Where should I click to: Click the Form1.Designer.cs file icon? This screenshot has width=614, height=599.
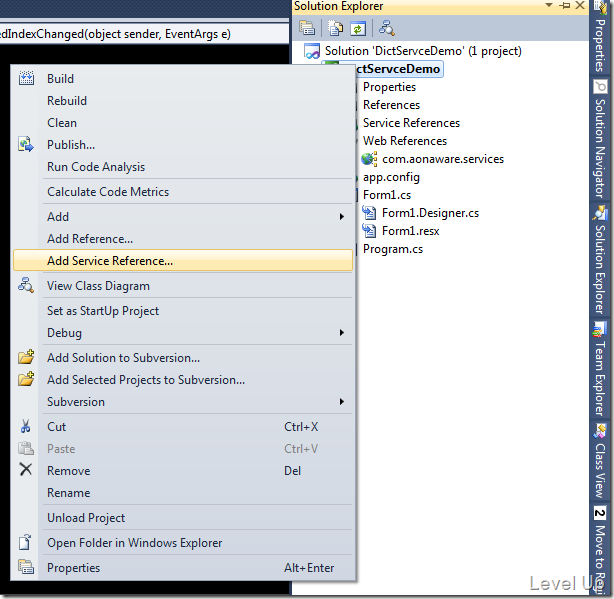368,213
